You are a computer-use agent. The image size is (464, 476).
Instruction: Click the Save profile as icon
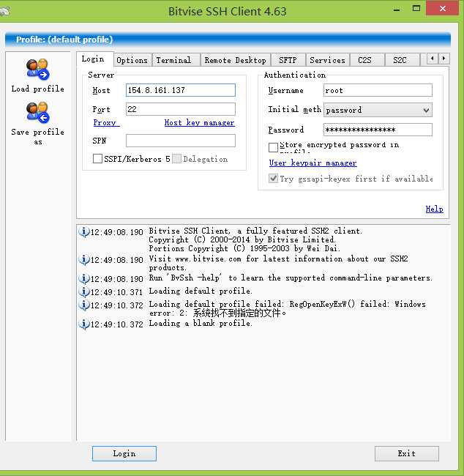click(x=37, y=112)
